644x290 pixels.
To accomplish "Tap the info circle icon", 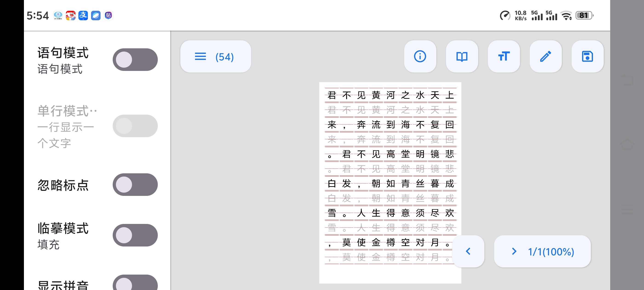I will pyautogui.click(x=420, y=57).
